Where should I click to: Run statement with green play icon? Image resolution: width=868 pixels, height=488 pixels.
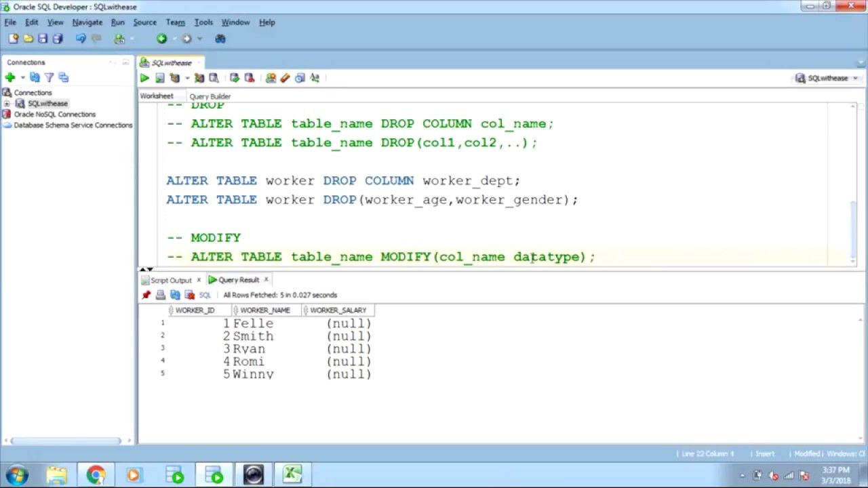tap(144, 78)
